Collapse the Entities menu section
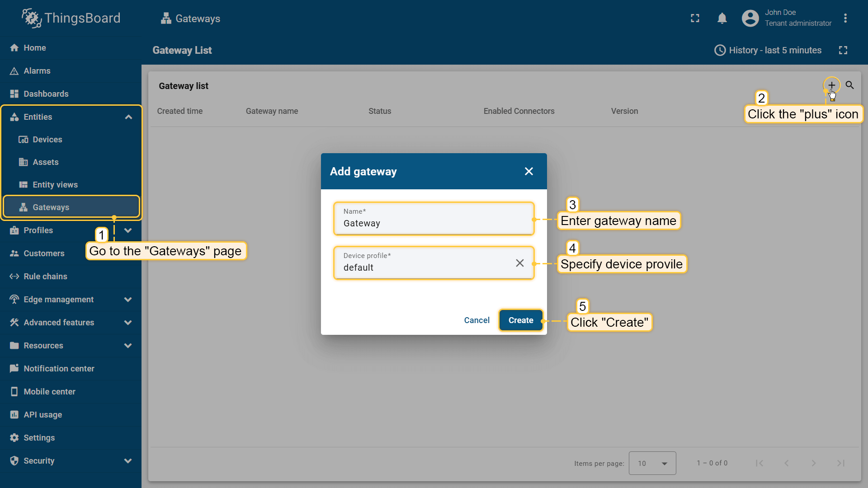Viewport: 868px width, 488px height. 128,117
